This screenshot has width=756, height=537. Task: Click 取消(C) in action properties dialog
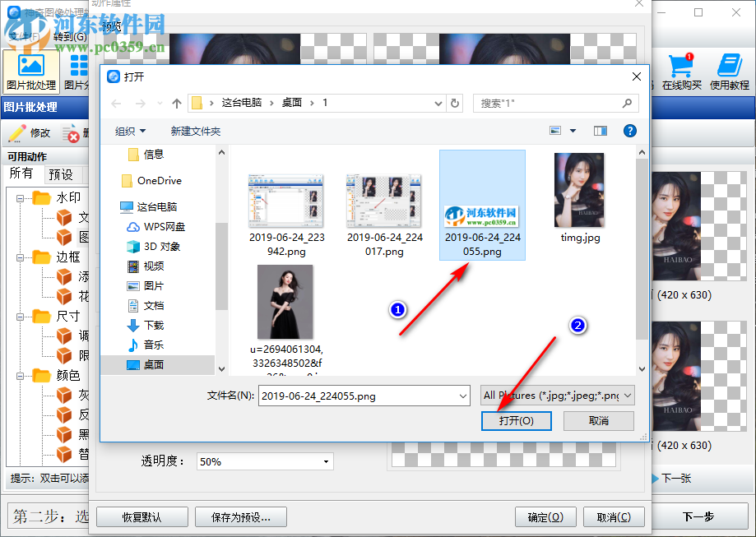point(614,517)
